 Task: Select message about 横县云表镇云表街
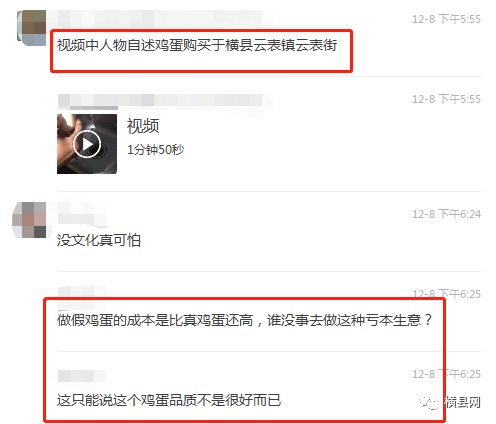pyautogui.click(x=197, y=45)
